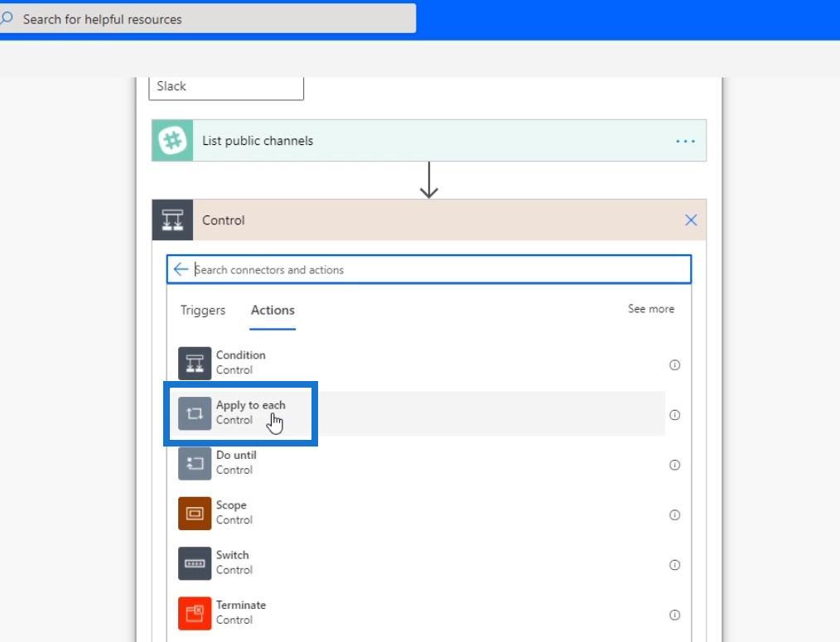Show info for the Do until action

[x=674, y=465]
